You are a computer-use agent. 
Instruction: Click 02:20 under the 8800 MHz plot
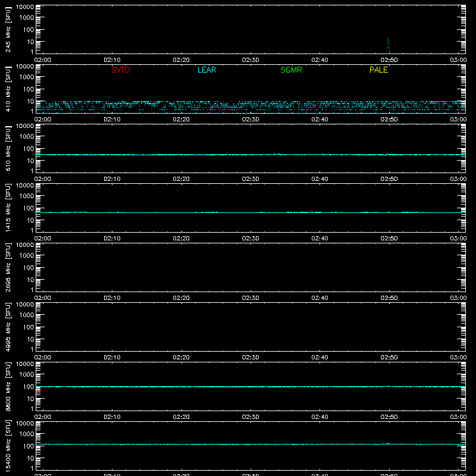[x=181, y=417]
